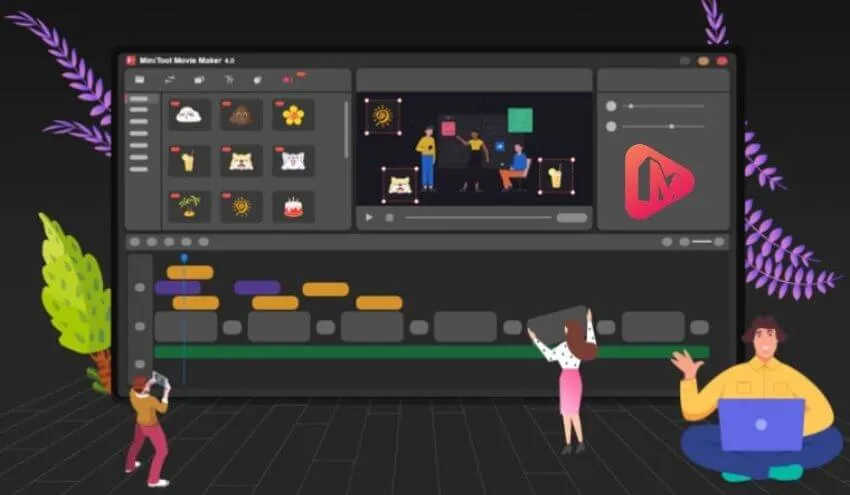This screenshot has height=495, width=850.
Task: Open the Motion tab icon in toolbar
Action: click(x=258, y=80)
